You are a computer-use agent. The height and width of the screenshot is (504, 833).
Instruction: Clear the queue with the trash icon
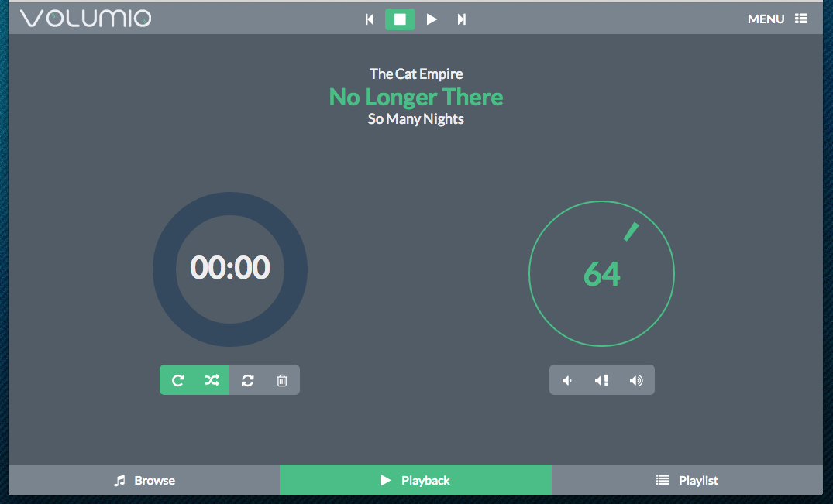(x=282, y=380)
